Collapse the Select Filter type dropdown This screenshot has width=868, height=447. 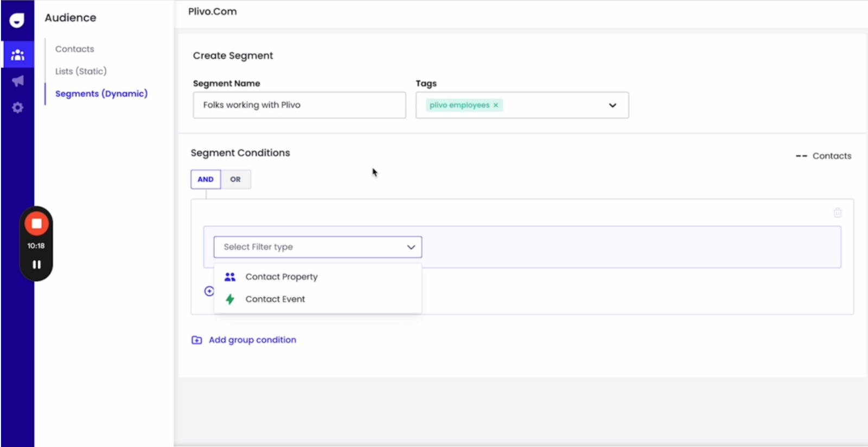[411, 247]
